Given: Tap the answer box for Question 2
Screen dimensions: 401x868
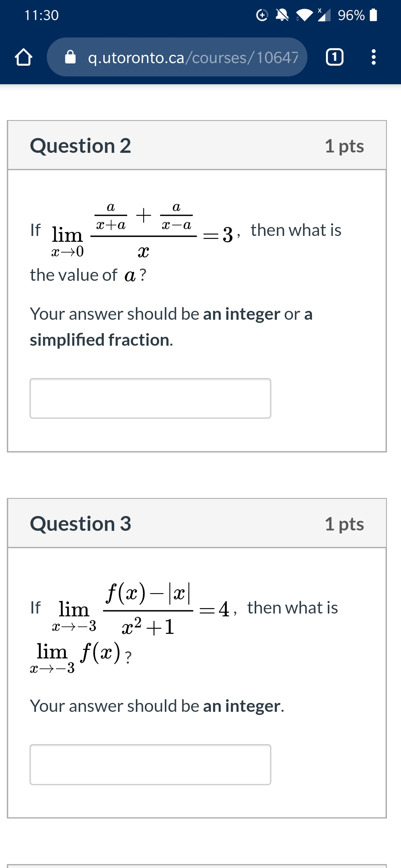Looking at the screenshot, I should (x=150, y=399).
